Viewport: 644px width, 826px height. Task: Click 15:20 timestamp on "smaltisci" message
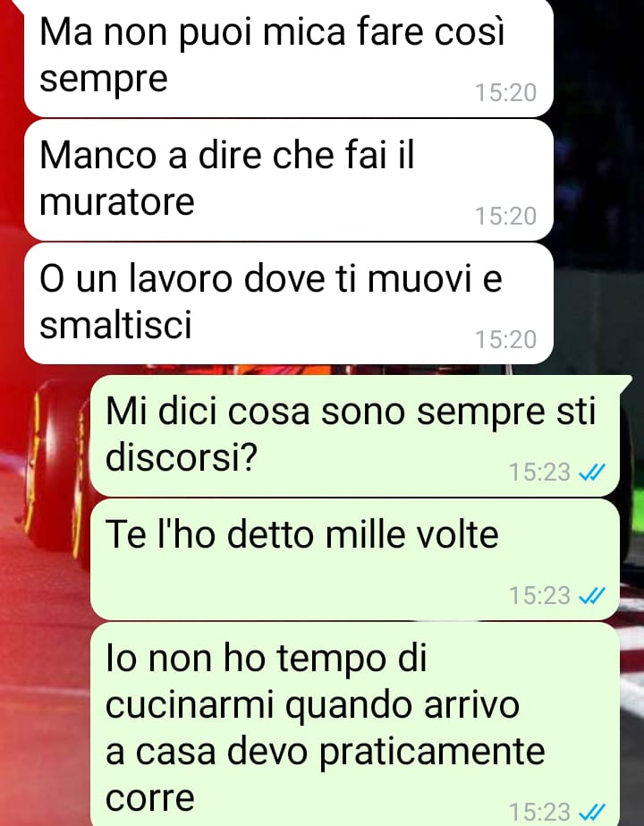click(x=506, y=340)
